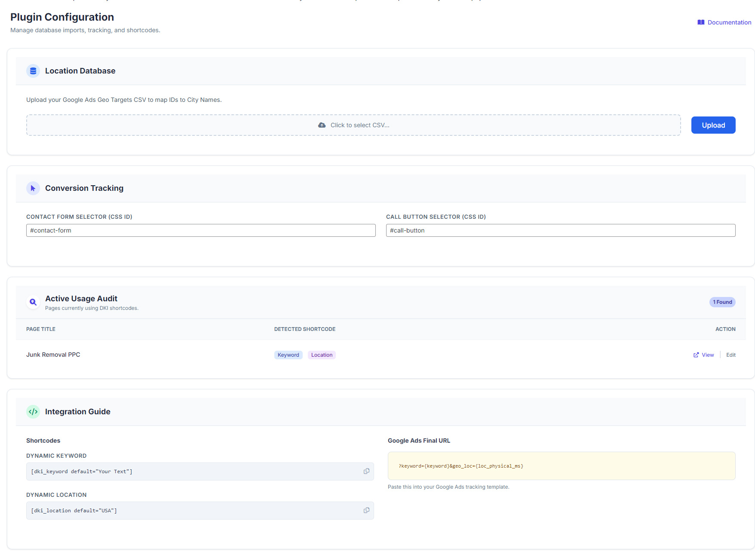755x560 pixels.
Task: Click the cloud upload icon
Action: click(322, 125)
